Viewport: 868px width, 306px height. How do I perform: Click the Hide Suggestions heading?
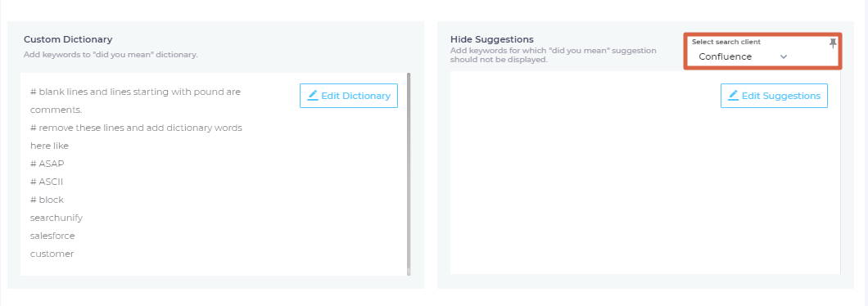491,39
